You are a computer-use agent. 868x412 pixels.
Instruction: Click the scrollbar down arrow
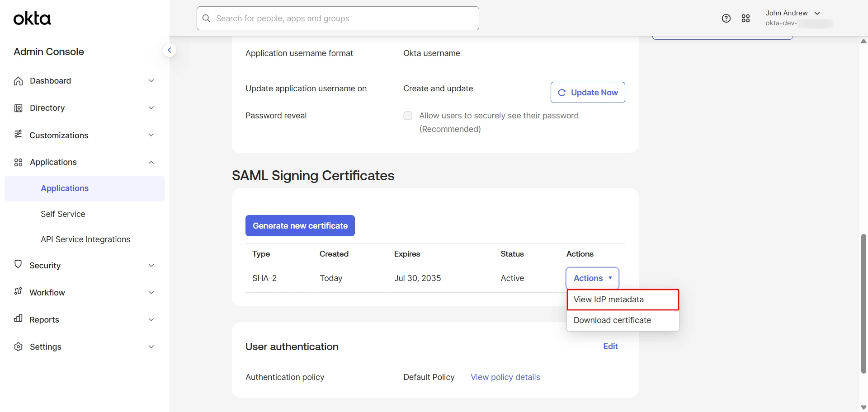coord(863,407)
